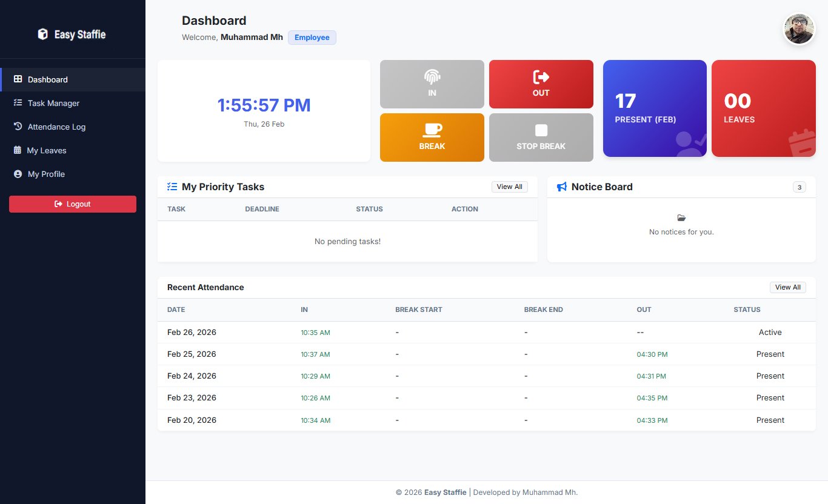
Task: Navigate to My Leaves
Action: point(47,150)
